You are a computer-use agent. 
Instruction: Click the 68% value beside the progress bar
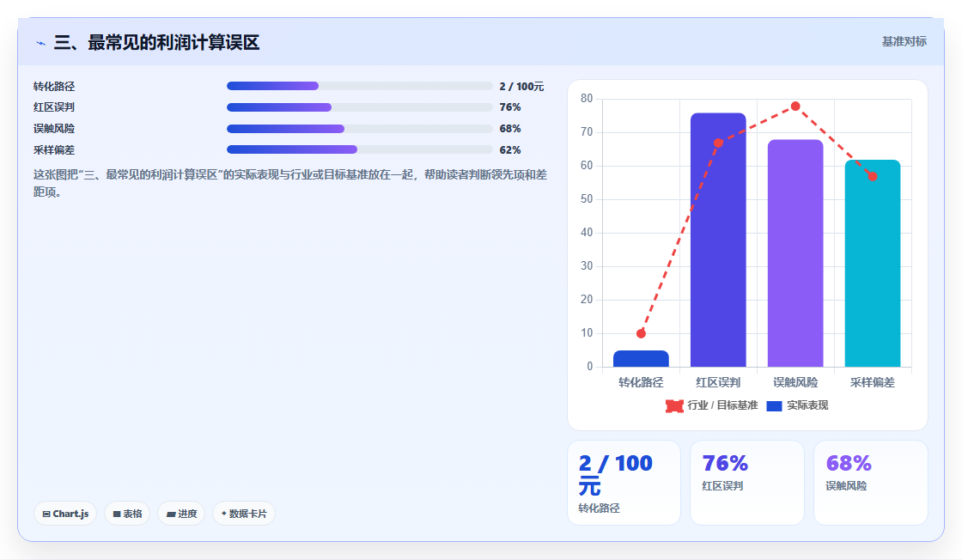pyautogui.click(x=510, y=129)
